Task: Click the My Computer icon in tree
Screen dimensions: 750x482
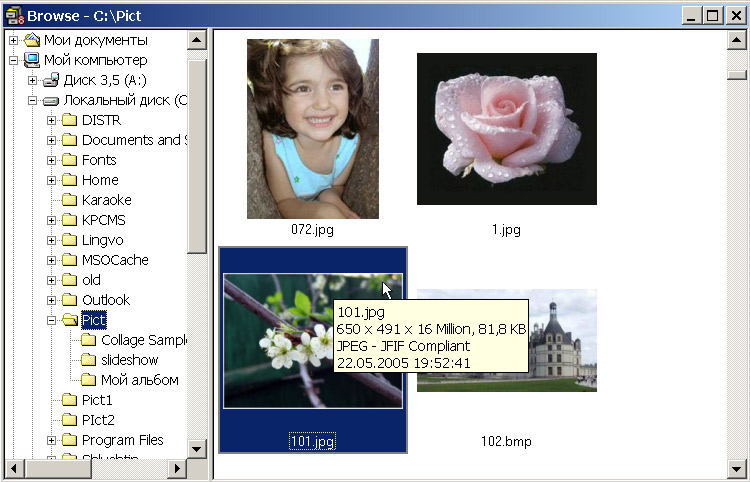Action: point(32,60)
